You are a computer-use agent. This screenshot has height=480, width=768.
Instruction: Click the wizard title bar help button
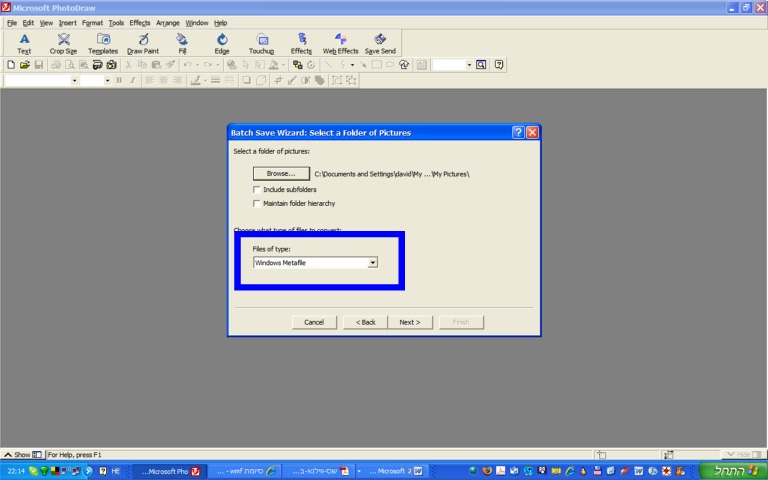(518, 132)
